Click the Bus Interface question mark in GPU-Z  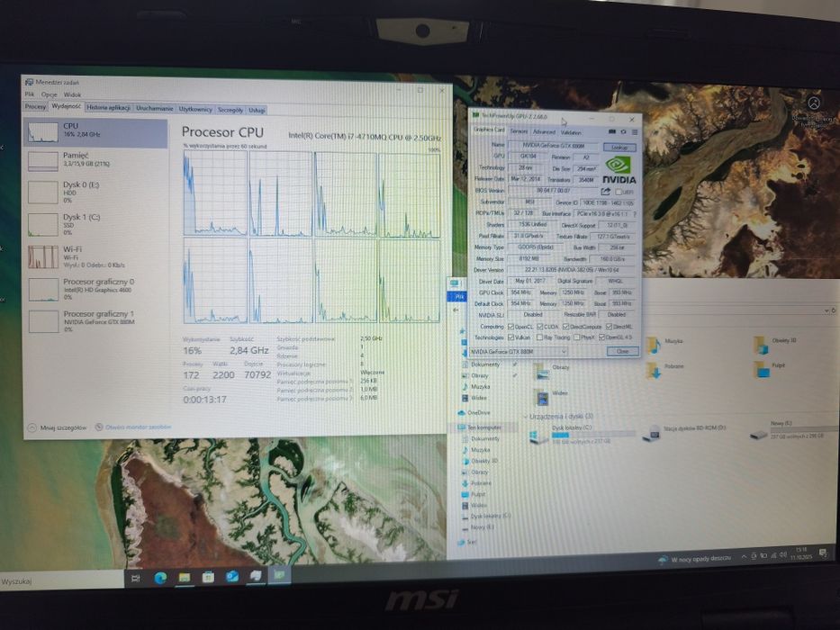click(x=635, y=214)
